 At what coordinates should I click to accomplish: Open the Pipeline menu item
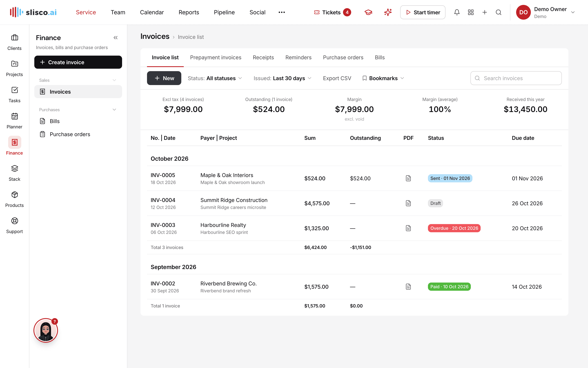coord(224,12)
